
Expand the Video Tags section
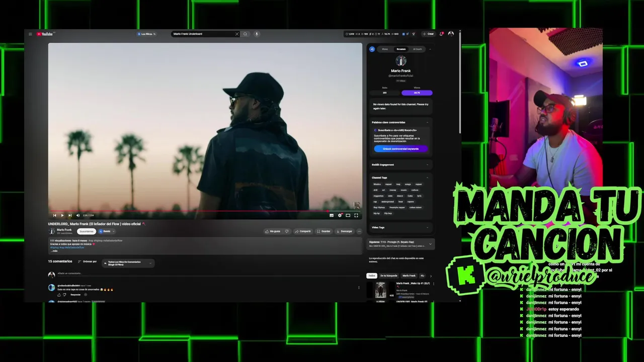pos(428,227)
